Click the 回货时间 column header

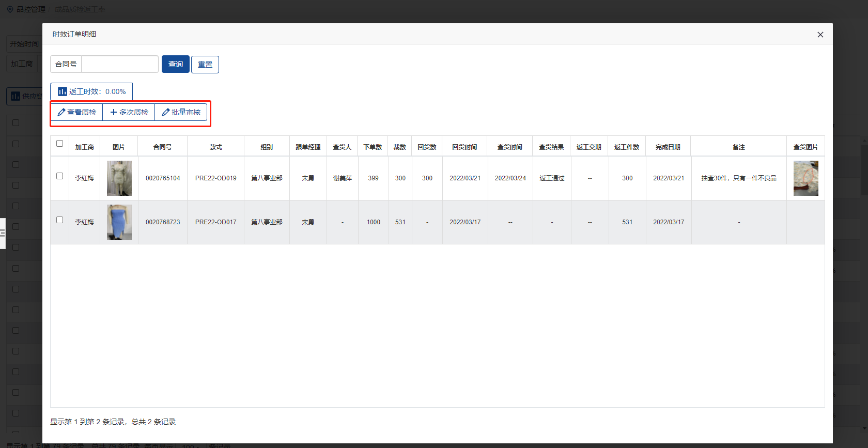(x=465, y=147)
